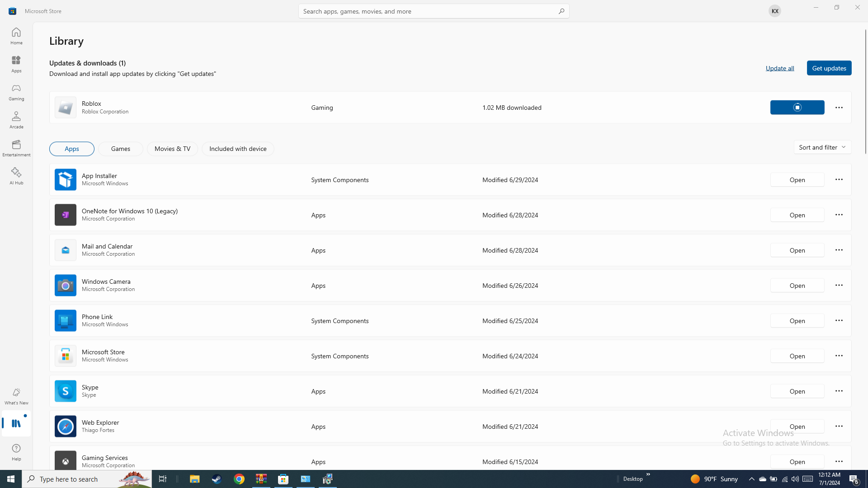Open the Arcade section in sidebar
The width and height of the screenshot is (868, 488).
(x=16, y=120)
